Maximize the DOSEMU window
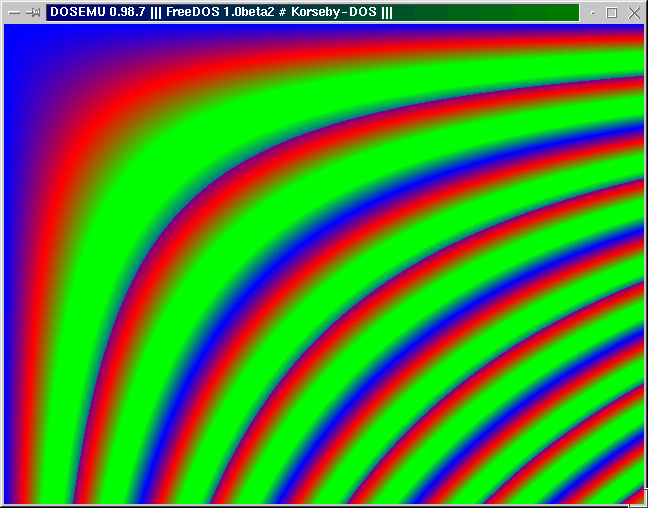Screen dimensions: 648x508 (x=612, y=13)
